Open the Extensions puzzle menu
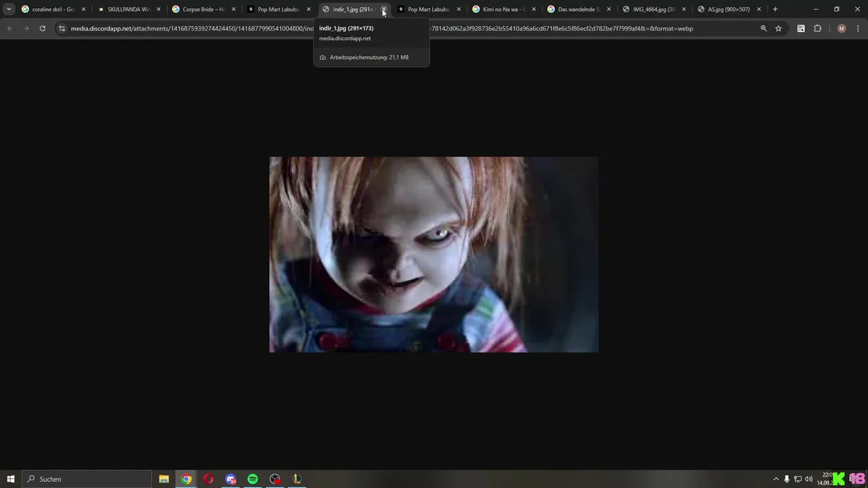The image size is (868, 488). pyautogui.click(x=817, y=28)
